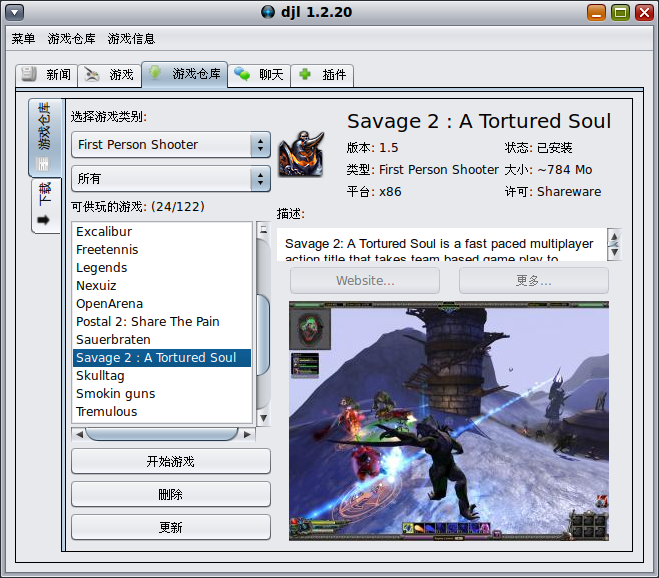Click the Savage 2 gameplay screenshot
This screenshot has width=659, height=578.
click(449, 421)
